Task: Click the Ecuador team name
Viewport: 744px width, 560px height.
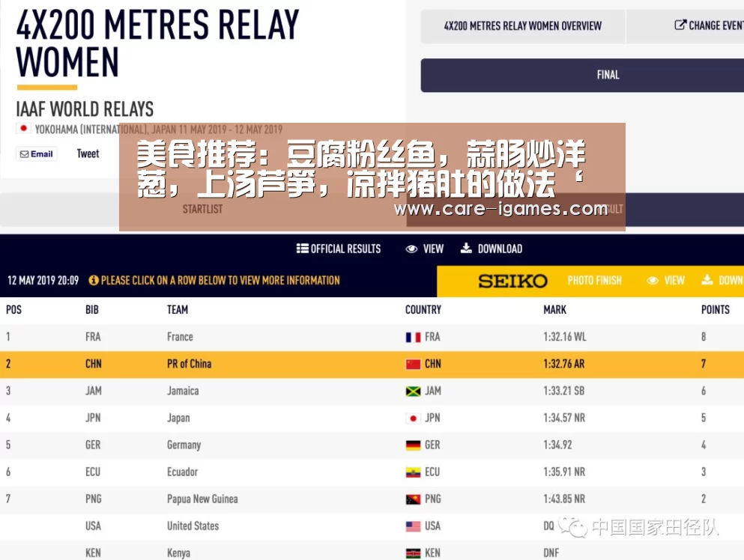Action: [x=182, y=472]
